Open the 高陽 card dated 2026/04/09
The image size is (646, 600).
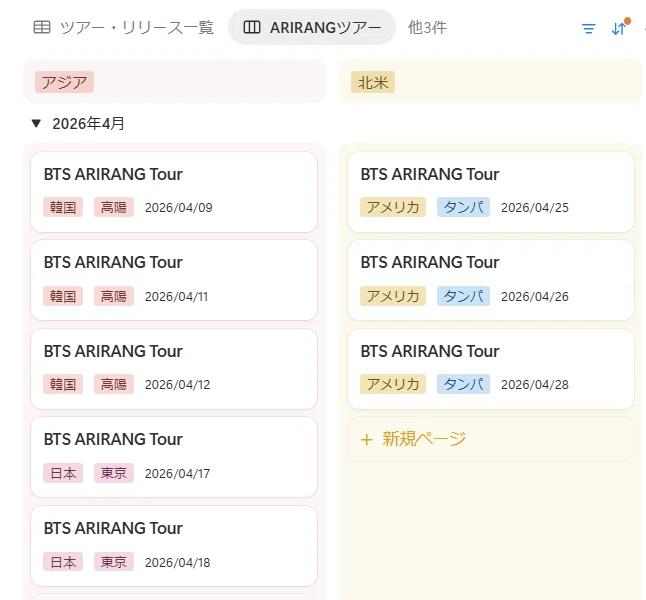pos(174,192)
